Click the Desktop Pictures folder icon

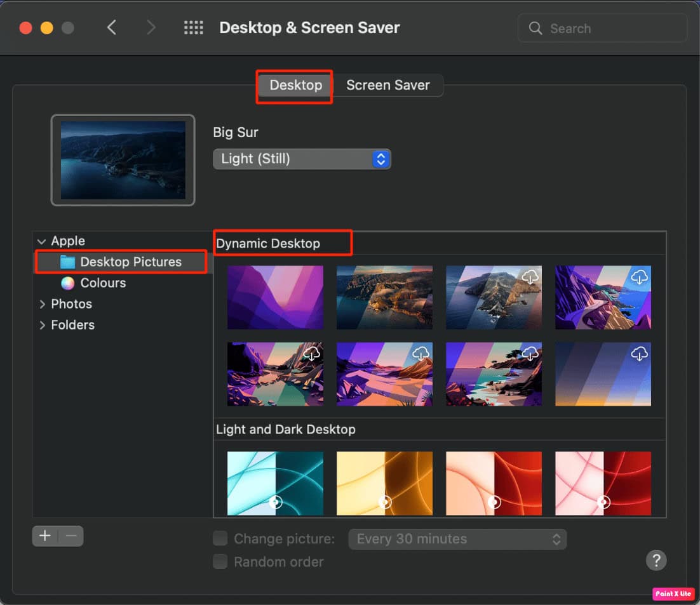point(67,262)
